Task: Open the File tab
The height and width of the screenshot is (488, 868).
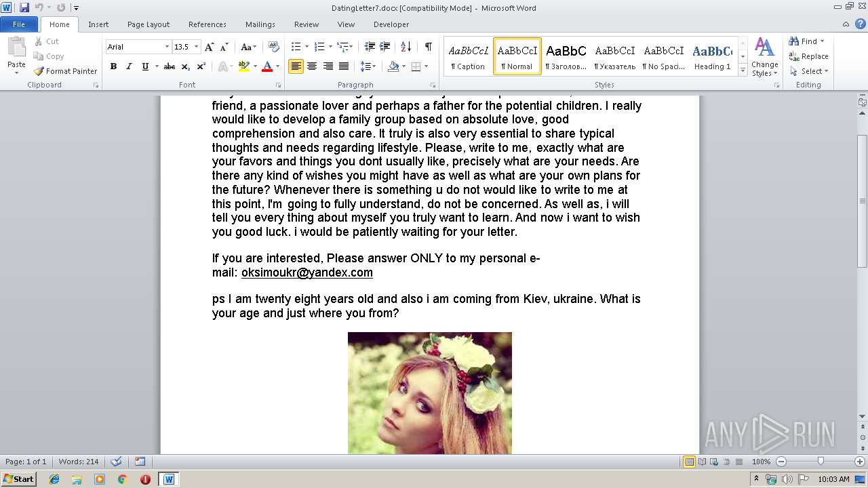Action: click(x=19, y=24)
